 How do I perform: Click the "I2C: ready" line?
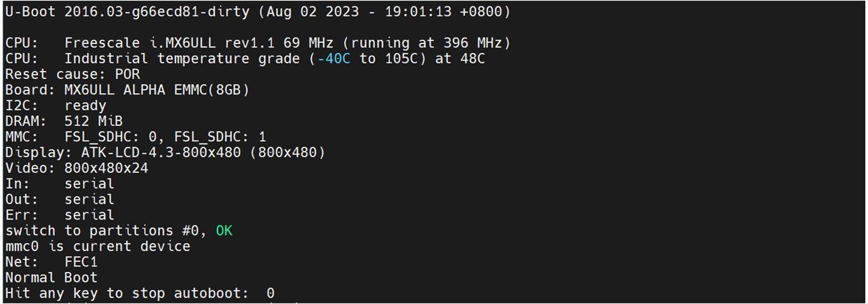tap(56, 106)
